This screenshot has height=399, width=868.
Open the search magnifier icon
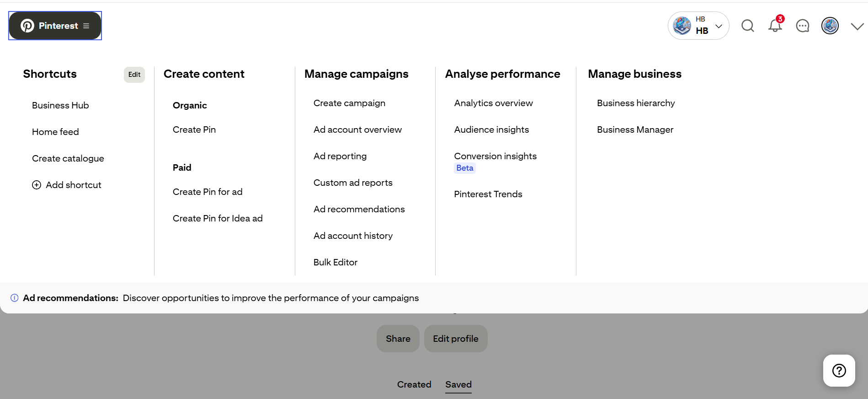(748, 26)
